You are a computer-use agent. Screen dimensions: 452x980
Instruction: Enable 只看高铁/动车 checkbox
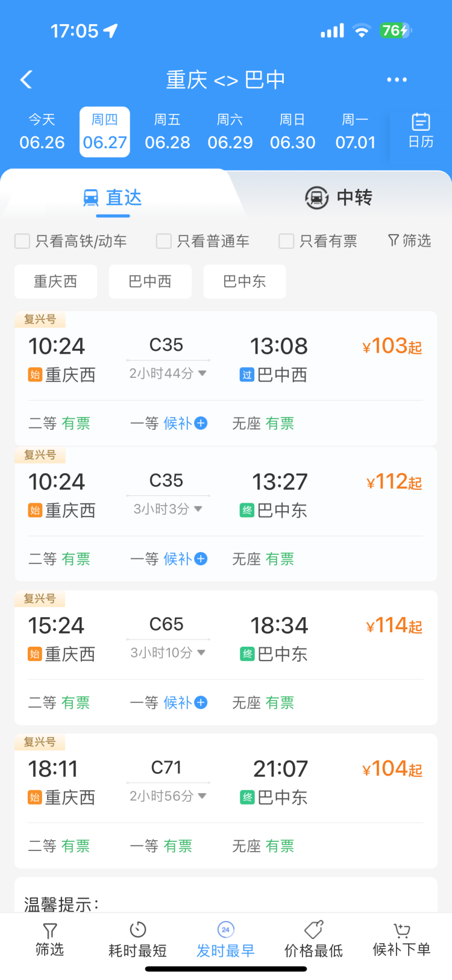click(22, 241)
